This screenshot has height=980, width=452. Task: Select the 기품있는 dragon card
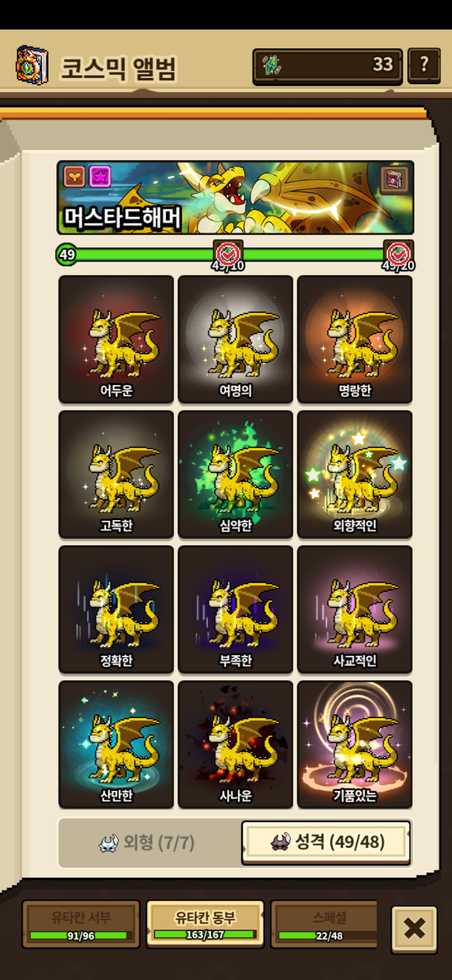point(355,744)
